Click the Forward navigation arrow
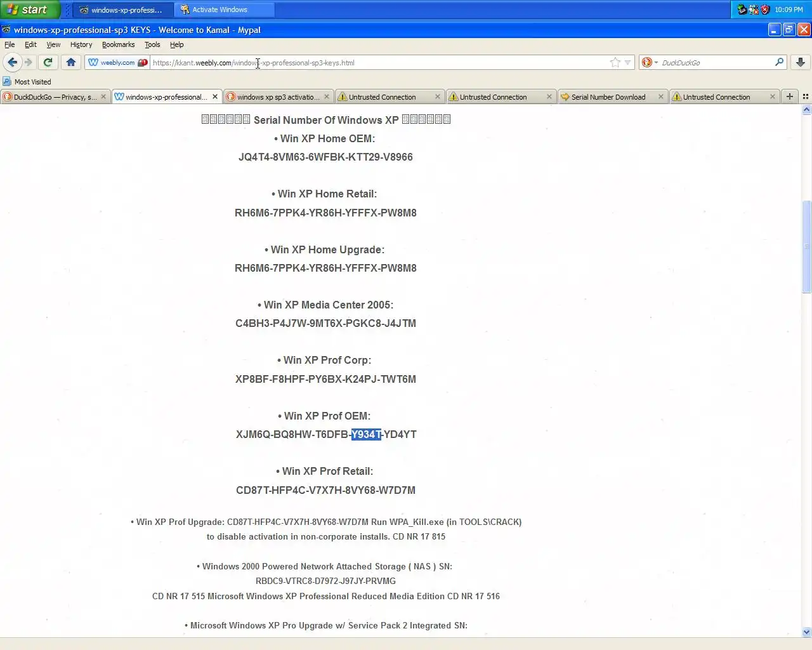812x650 pixels. click(x=29, y=62)
